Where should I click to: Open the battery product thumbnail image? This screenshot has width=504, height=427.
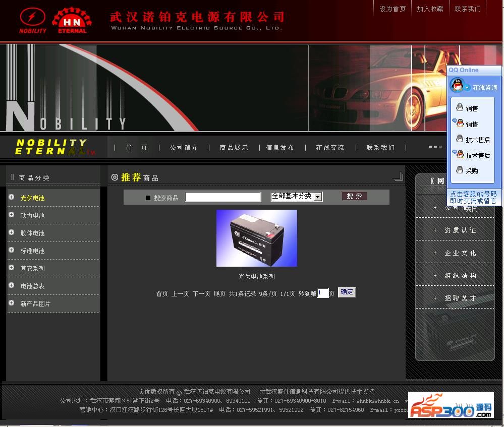[256, 238]
